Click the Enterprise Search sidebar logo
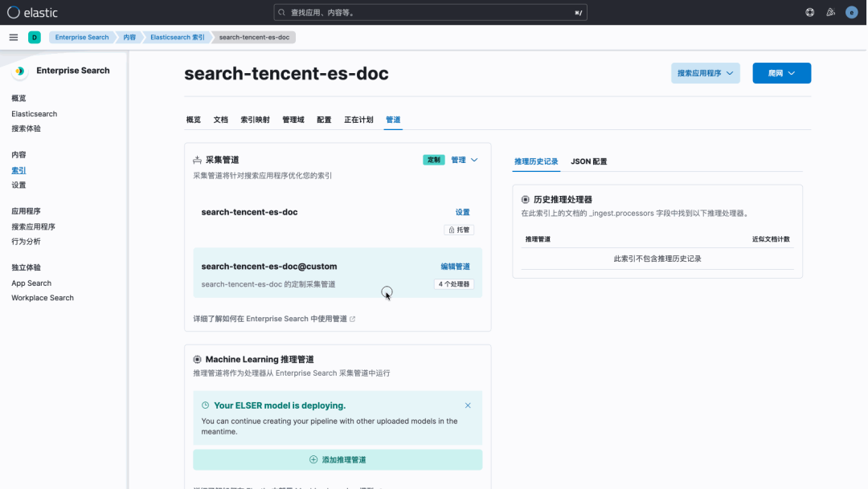 click(x=20, y=71)
